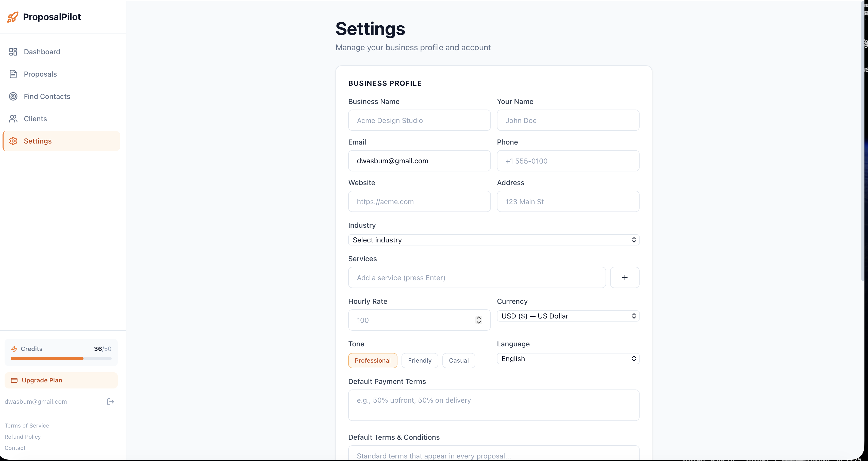Select the Casual tone option
868x461 pixels.
tap(459, 360)
